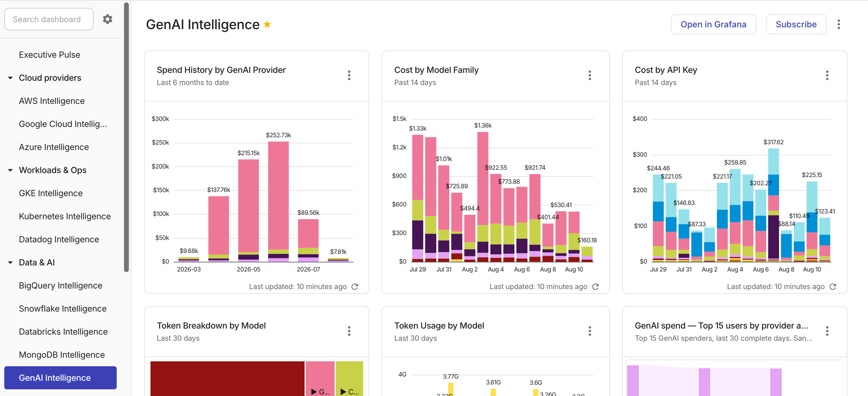The height and width of the screenshot is (396, 868).
Task: Open options for Cost by Model Family
Action: (x=590, y=75)
